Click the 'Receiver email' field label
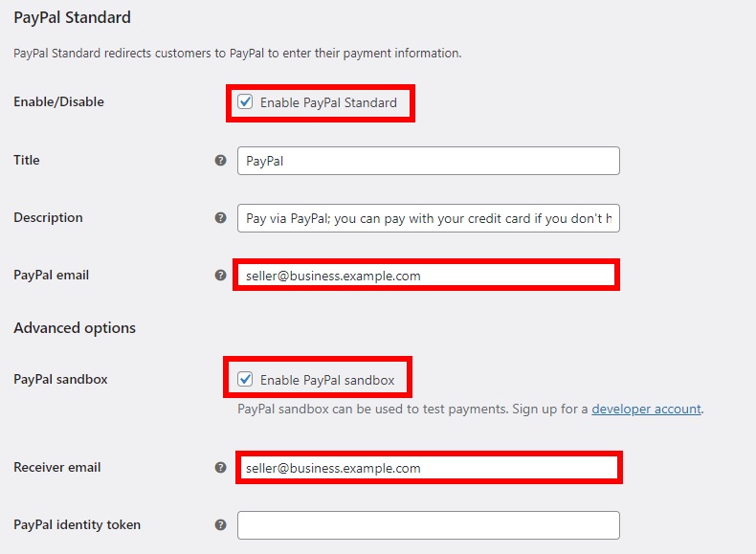The width and height of the screenshot is (756, 554). click(57, 467)
